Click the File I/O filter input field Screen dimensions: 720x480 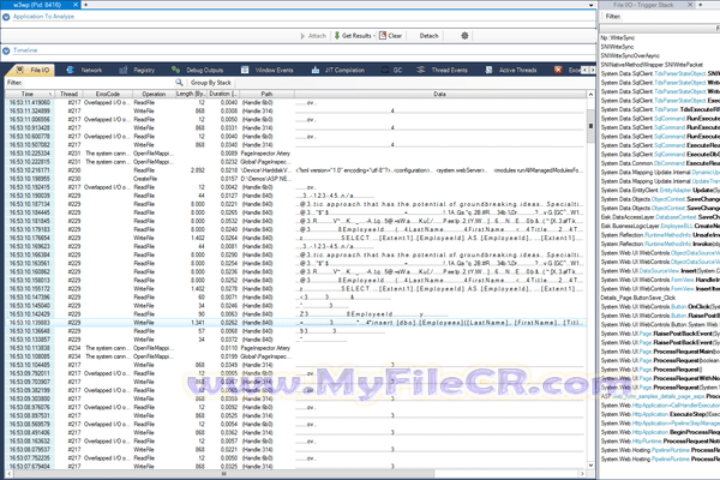pos(99,83)
